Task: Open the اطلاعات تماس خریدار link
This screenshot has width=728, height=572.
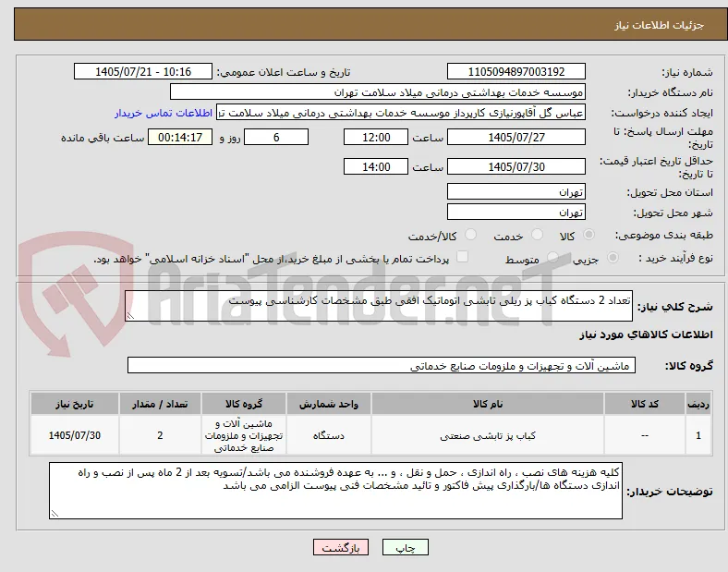Action: pyautogui.click(x=164, y=113)
